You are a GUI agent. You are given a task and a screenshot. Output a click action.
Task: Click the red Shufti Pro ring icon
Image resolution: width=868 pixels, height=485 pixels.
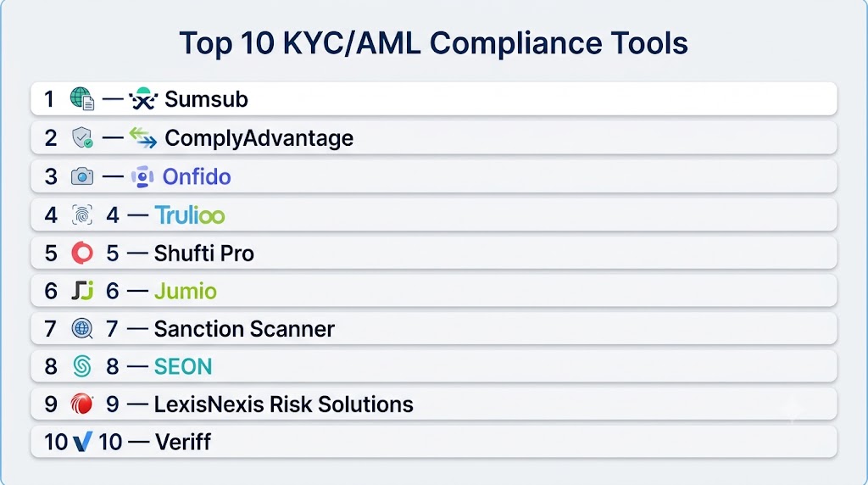(82, 253)
